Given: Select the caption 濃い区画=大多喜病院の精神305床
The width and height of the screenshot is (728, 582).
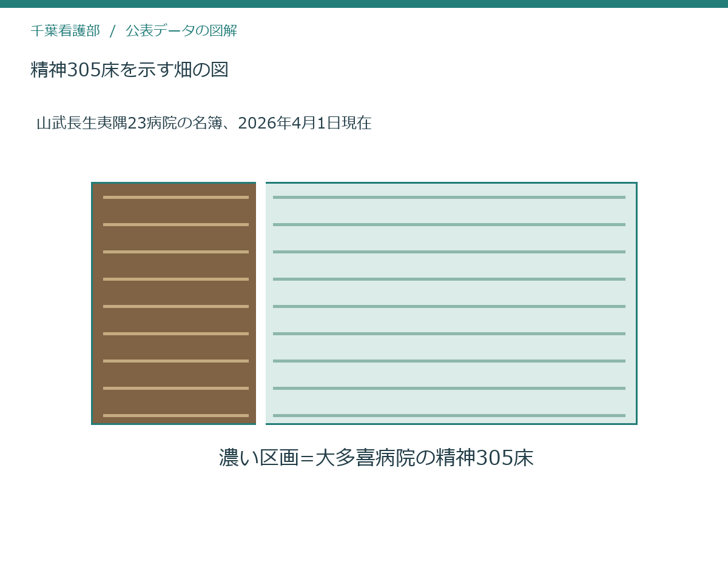Looking at the screenshot, I should [376, 458].
